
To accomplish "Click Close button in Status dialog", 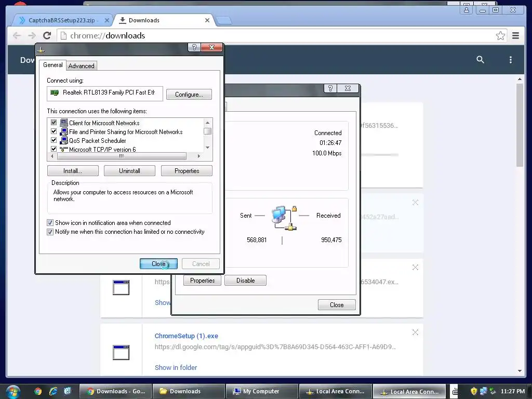I will click(x=337, y=304).
